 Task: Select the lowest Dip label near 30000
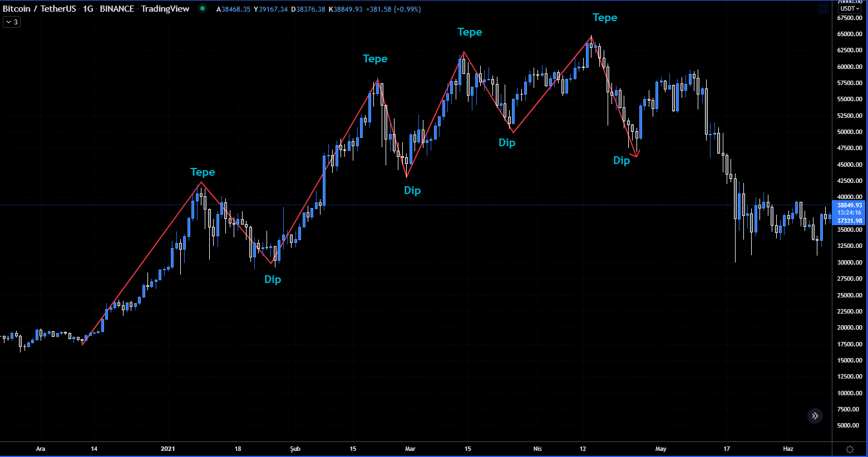click(273, 280)
